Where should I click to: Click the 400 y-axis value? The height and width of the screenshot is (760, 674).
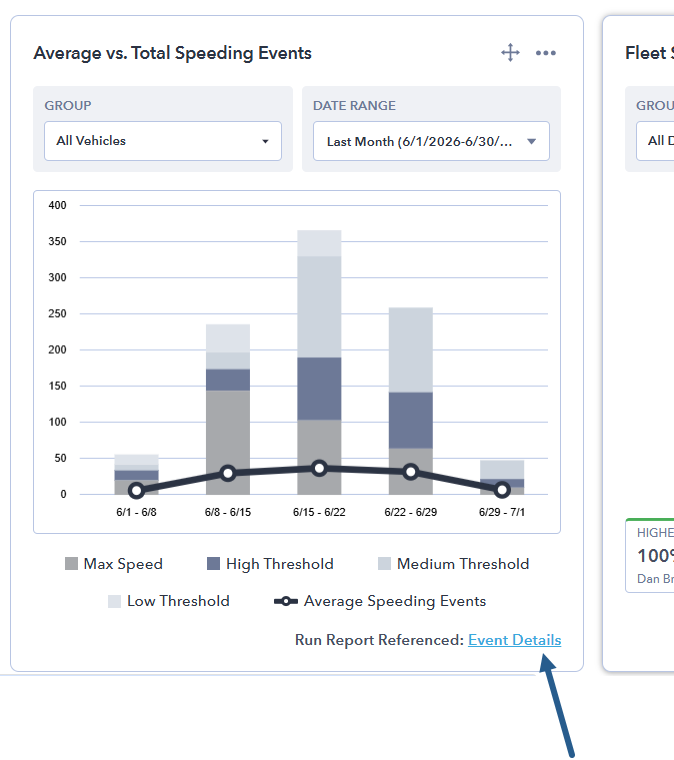(57, 206)
